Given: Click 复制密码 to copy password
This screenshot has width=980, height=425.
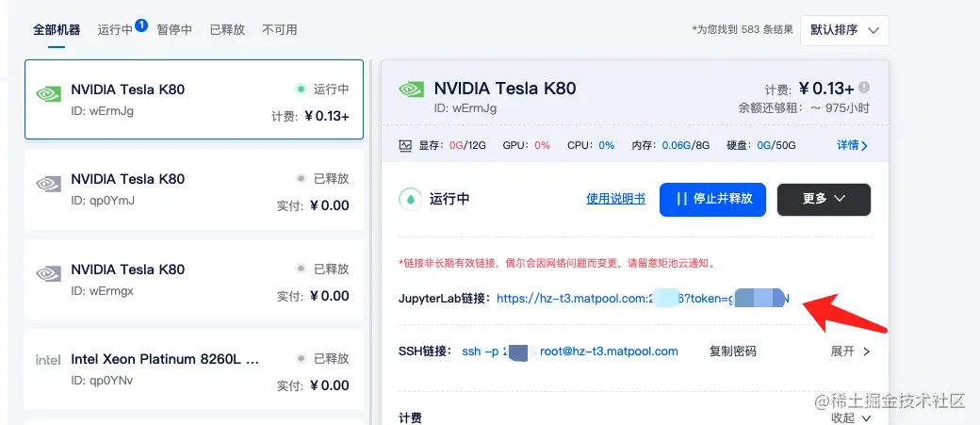Looking at the screenshot, I should [x=732, y=351].
